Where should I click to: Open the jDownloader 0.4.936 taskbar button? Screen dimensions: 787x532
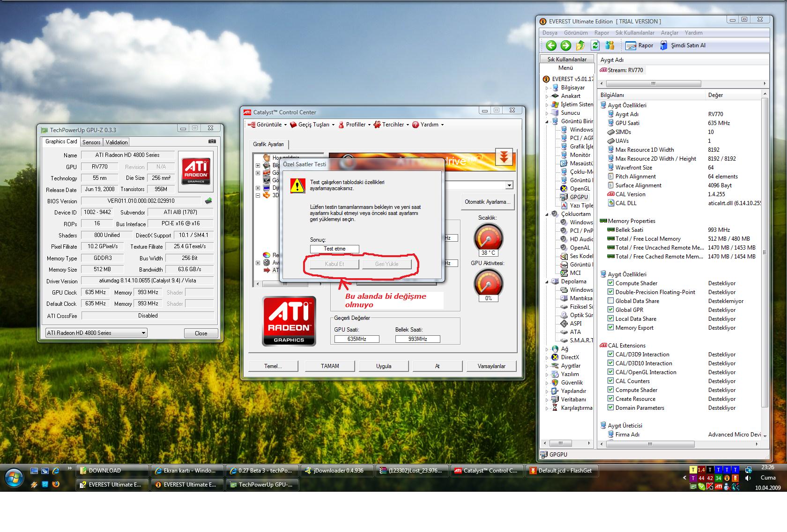(x=337, y=471)
